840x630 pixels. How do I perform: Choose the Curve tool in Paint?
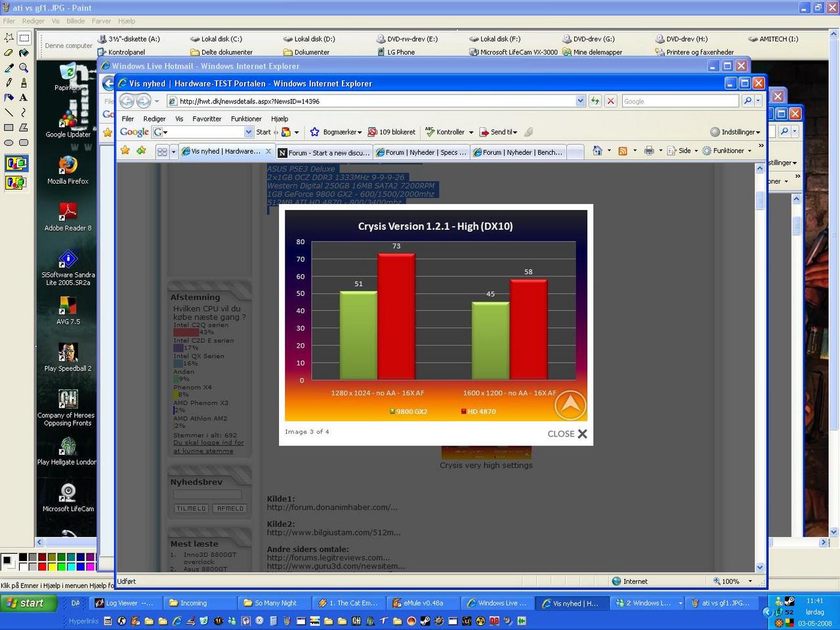(x=24, y=113)
